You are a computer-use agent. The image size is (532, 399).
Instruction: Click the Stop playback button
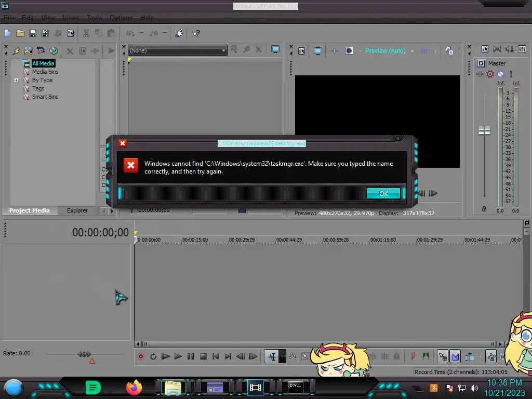coord(203,356)
